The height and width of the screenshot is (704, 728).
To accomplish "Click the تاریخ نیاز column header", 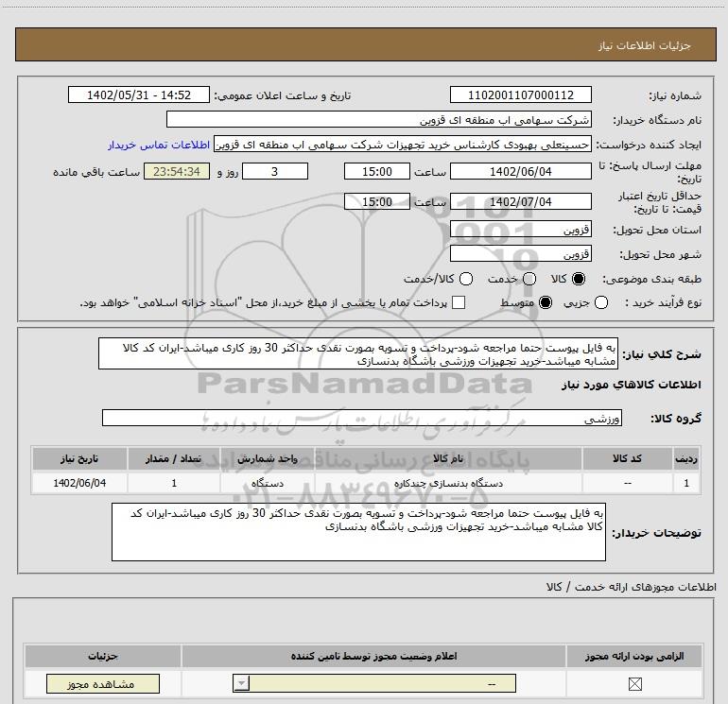I will click(79, 458).
